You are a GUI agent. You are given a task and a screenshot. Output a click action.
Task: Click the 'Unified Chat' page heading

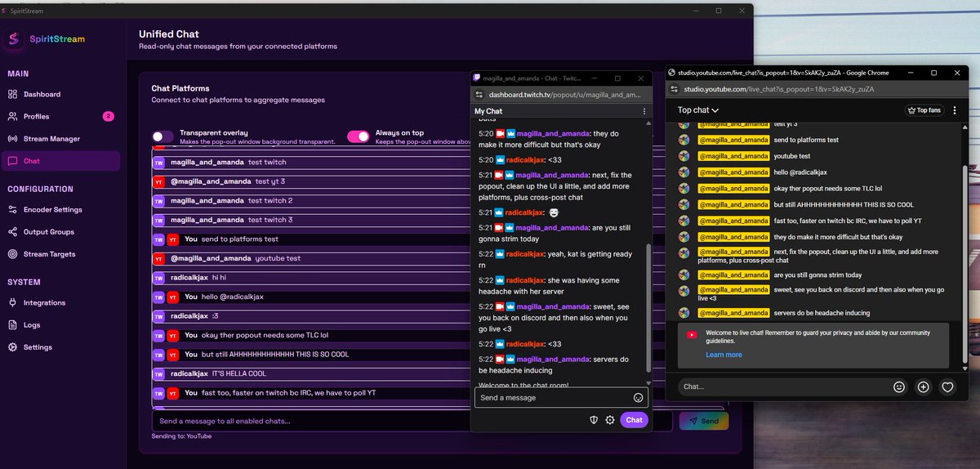[169, 34]
